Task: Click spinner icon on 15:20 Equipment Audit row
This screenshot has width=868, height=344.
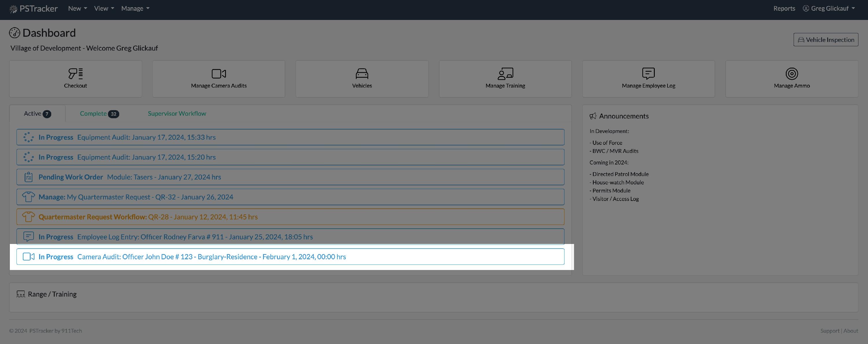Action: tap(29, 157)
